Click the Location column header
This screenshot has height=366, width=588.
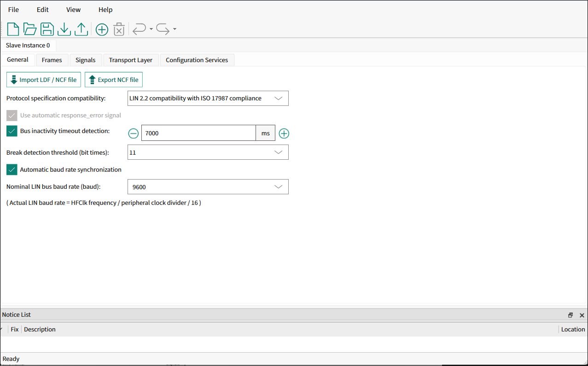[x=573, y=330]
